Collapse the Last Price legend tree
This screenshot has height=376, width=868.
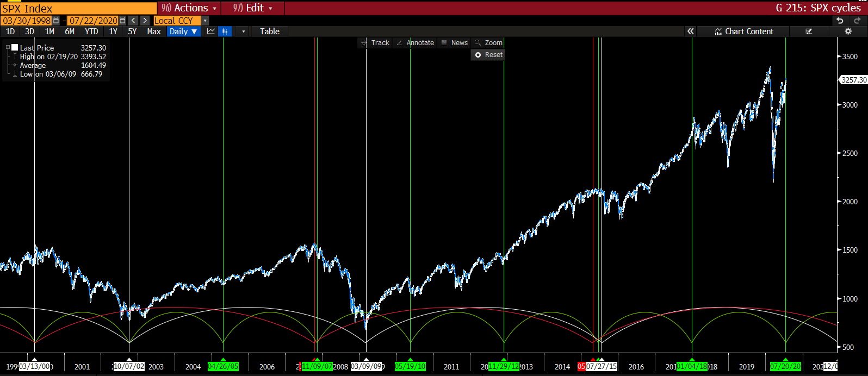8,48
